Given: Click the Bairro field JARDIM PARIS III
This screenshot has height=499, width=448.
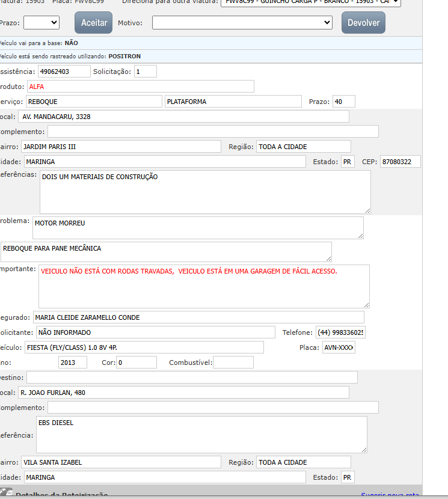Looking at the screenshot, I should tap(121, 146).
